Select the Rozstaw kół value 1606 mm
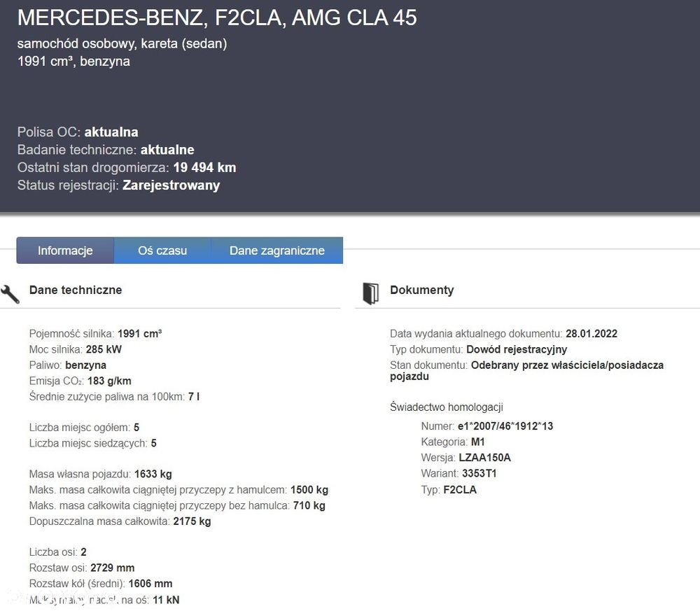The height and width of the screenshot is (611, 700). tap(150, 584)
